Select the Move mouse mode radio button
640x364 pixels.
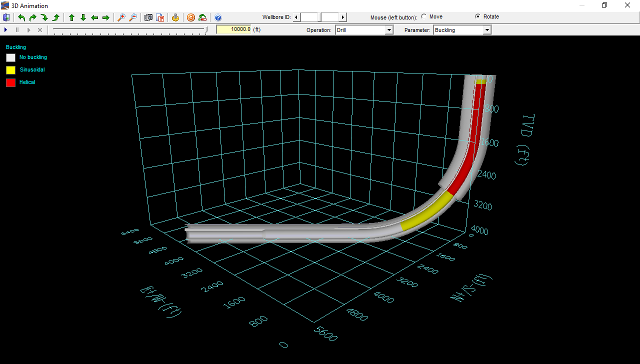[x=423, y=16]
